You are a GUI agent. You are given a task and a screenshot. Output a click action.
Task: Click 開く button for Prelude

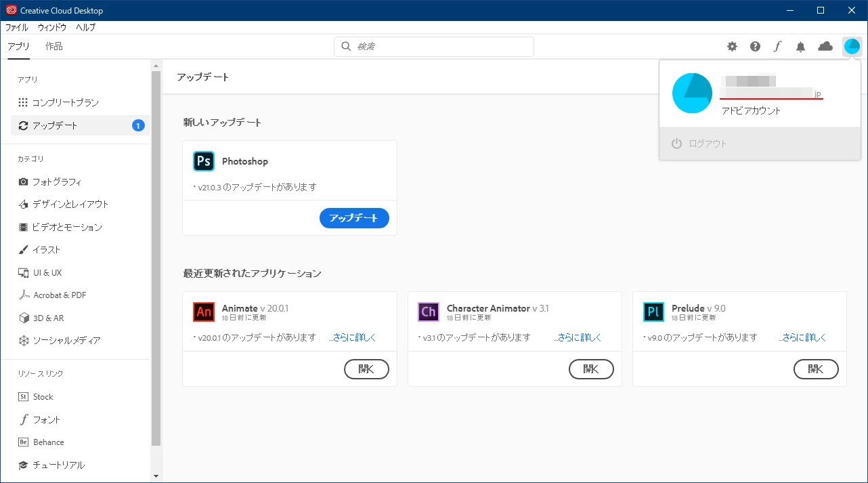pos(817,369)
